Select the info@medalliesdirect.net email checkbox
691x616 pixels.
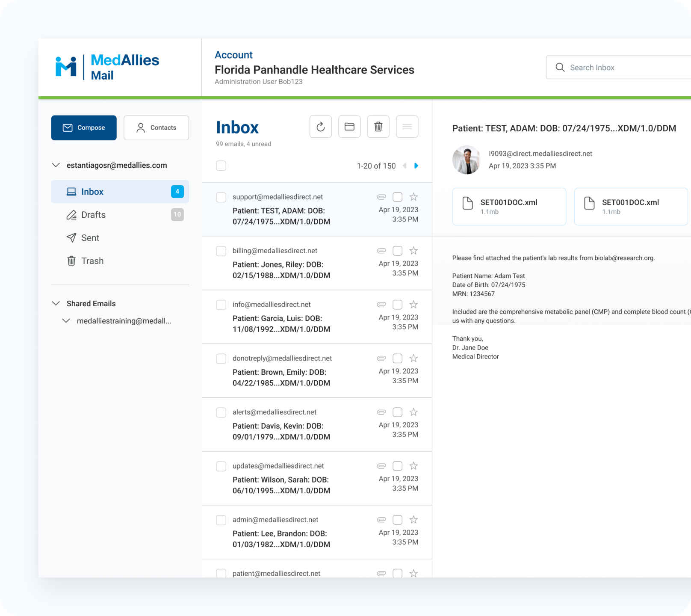click(221, 305)
